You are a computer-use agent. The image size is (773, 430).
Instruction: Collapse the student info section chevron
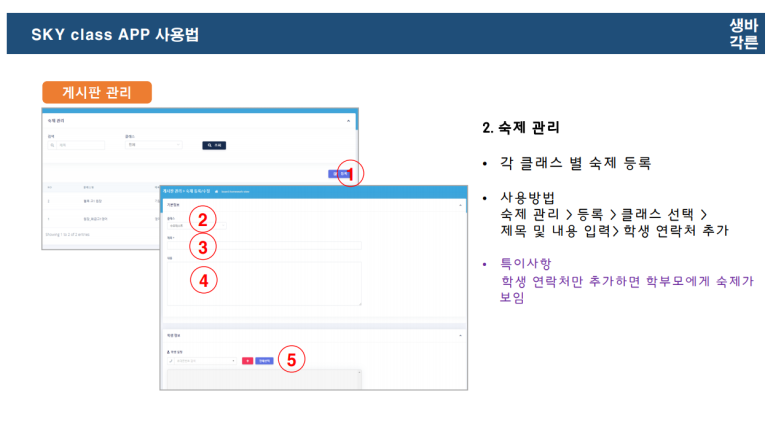[x=460, y=336]
